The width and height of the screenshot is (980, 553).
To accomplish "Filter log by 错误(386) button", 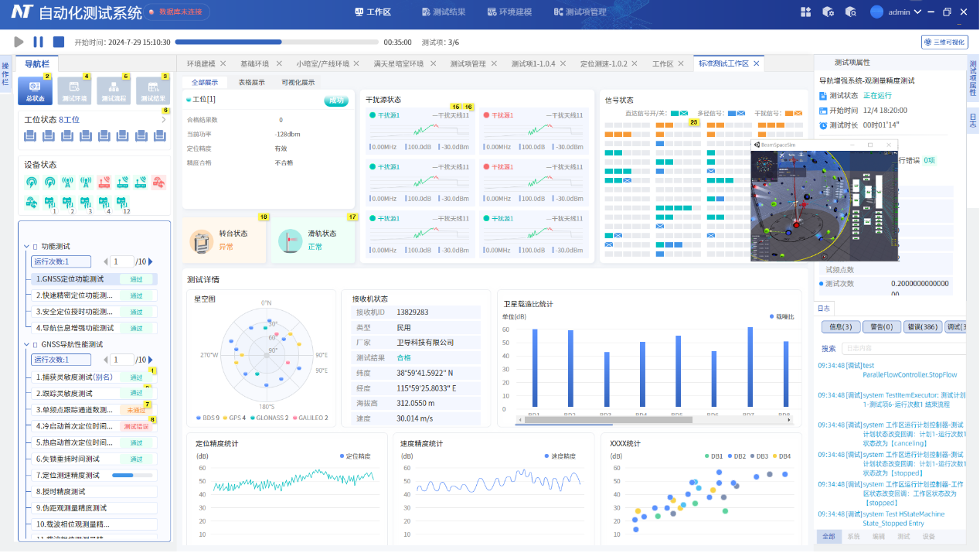I will coord(922,327).
